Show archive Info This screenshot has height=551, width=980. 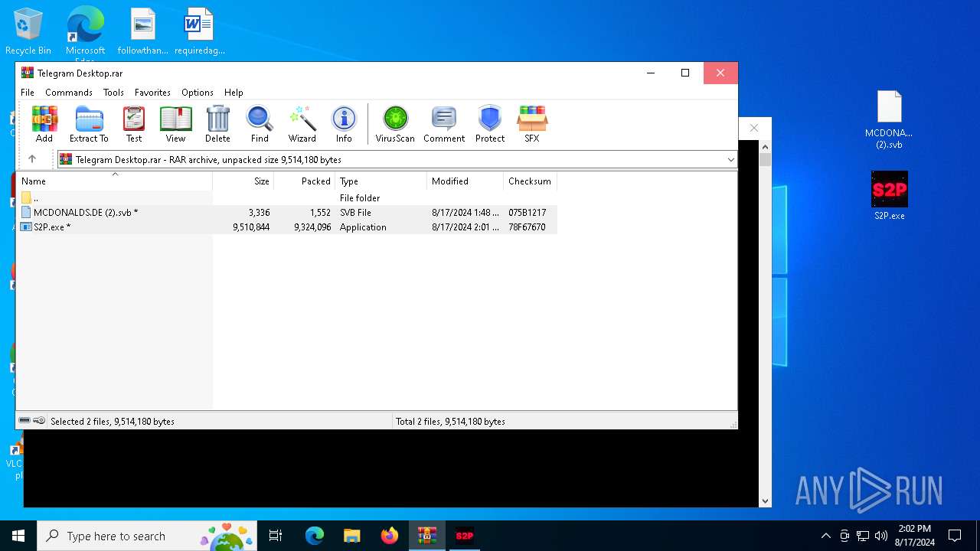pos(344,124)
